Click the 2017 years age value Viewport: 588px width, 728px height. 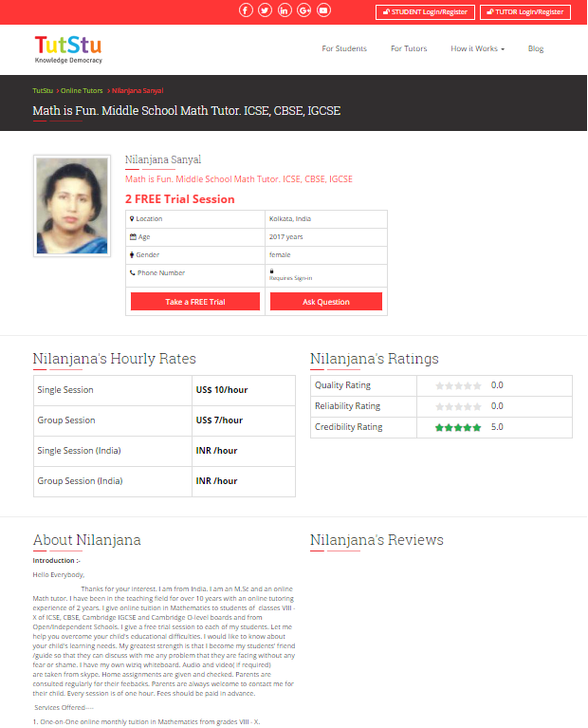(x=285, y=236)
